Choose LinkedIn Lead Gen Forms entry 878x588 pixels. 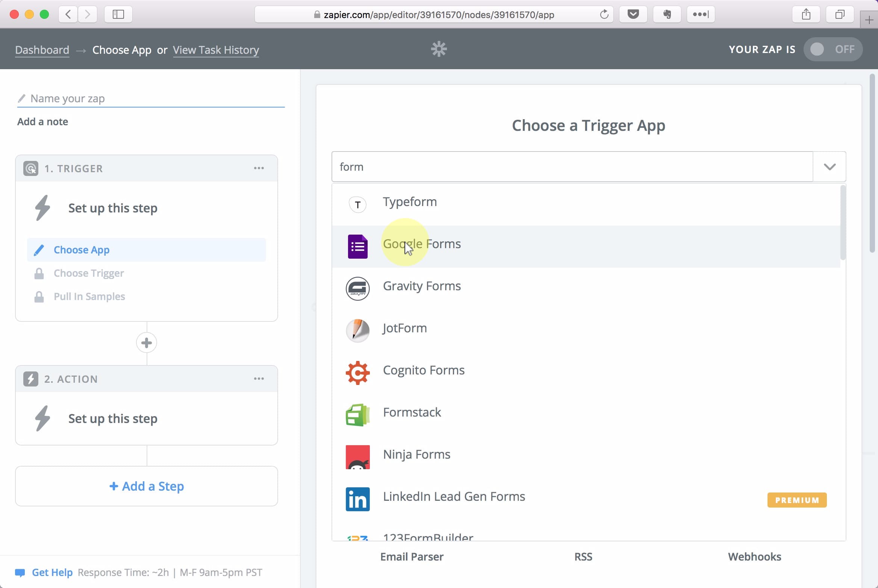[586, 499]
